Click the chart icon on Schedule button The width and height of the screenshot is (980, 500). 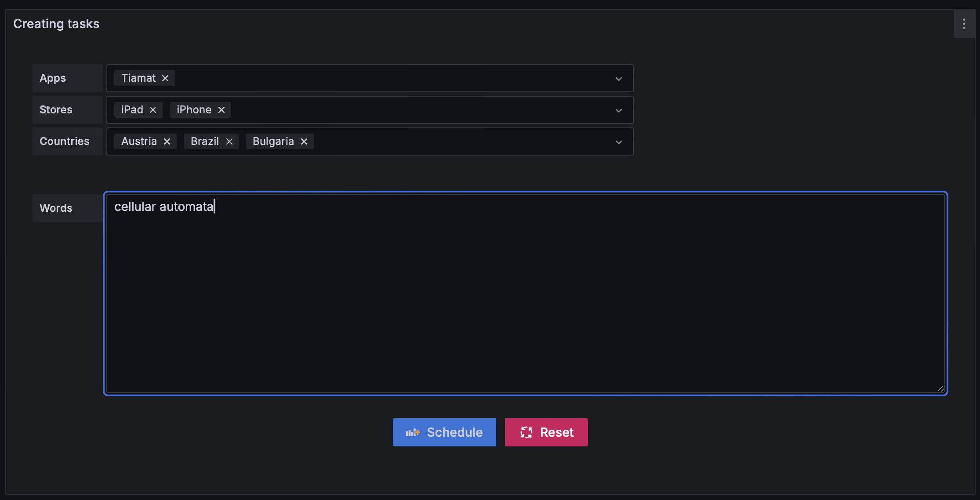pyautogui.click(x=413, y=433)
